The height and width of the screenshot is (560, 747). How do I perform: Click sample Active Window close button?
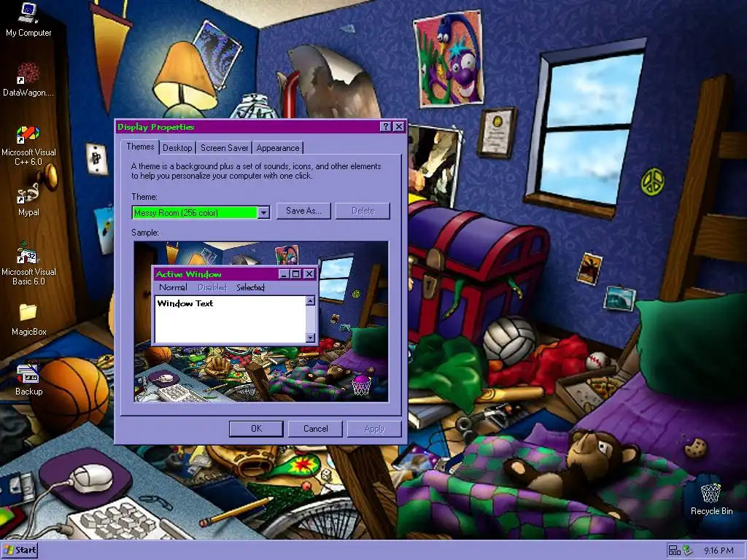click(x=309, y=274)
